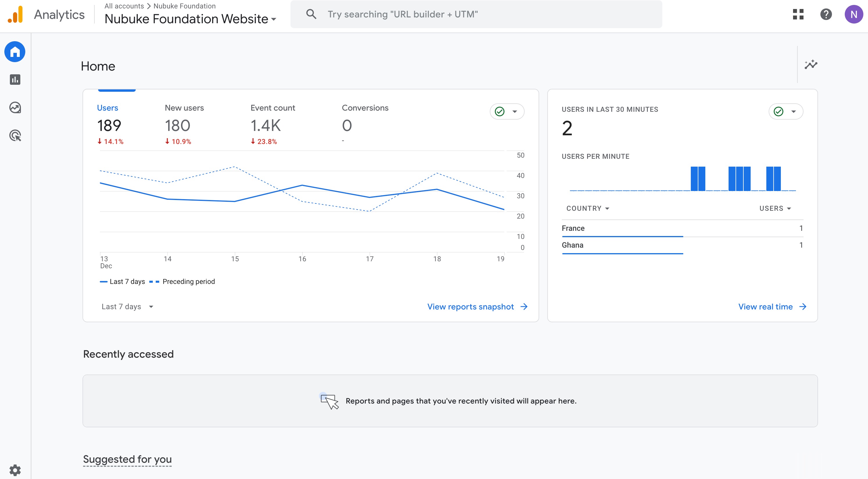Screen dimensions: 868x479
Task: Open the Google apps grid icon
Action: 798,15
